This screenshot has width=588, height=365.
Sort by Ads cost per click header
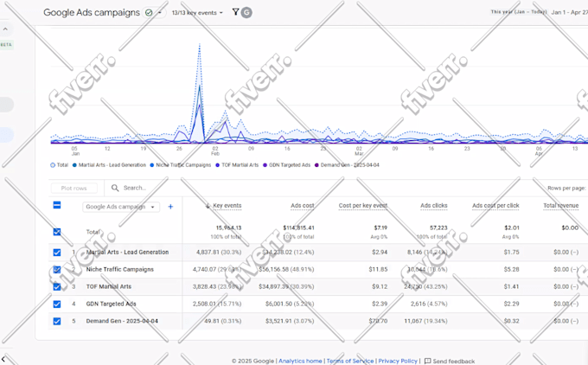[x=495, y=206]
